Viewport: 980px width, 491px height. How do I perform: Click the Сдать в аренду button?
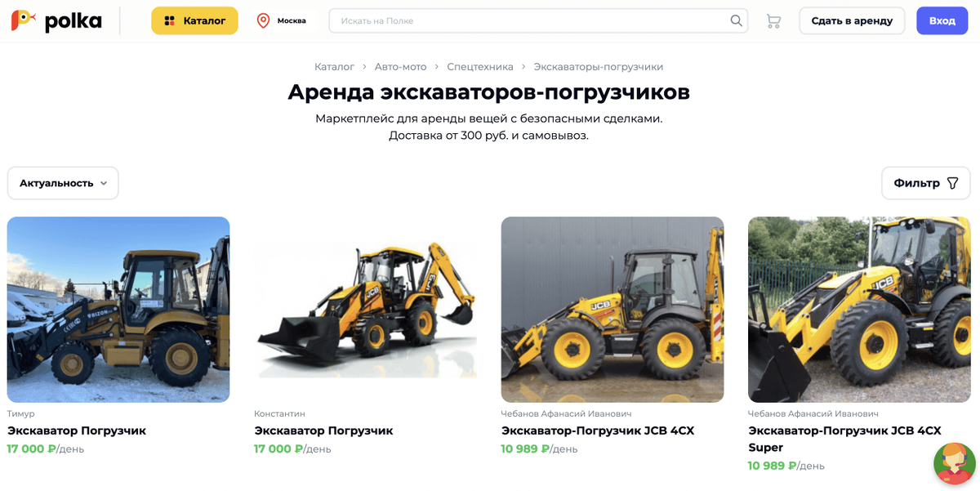[x=852, y=20]
